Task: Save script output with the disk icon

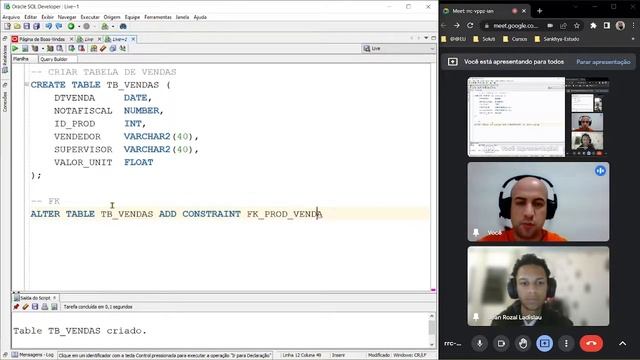Action: pyautogui.click(x=35, y=307)
